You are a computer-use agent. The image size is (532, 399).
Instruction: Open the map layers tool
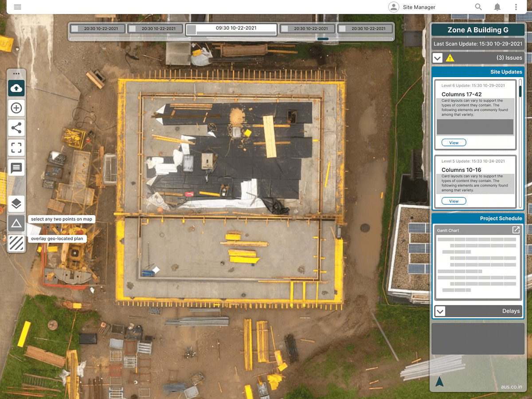[x=16, y=204]
